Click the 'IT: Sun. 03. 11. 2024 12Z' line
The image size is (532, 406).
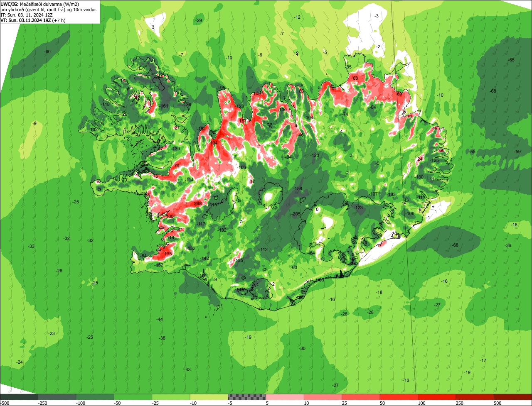[x=27, y=15]
